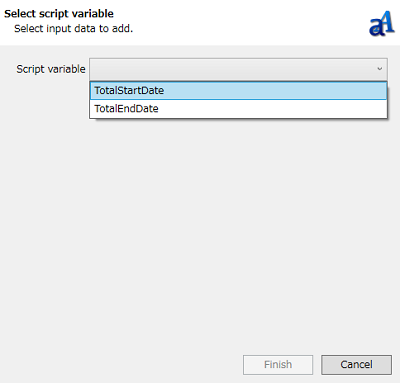This screenshot has width=400, height=383.
Task: Collapse the Script variable dropdown via chevron
Action: click(x=379, y=69)
